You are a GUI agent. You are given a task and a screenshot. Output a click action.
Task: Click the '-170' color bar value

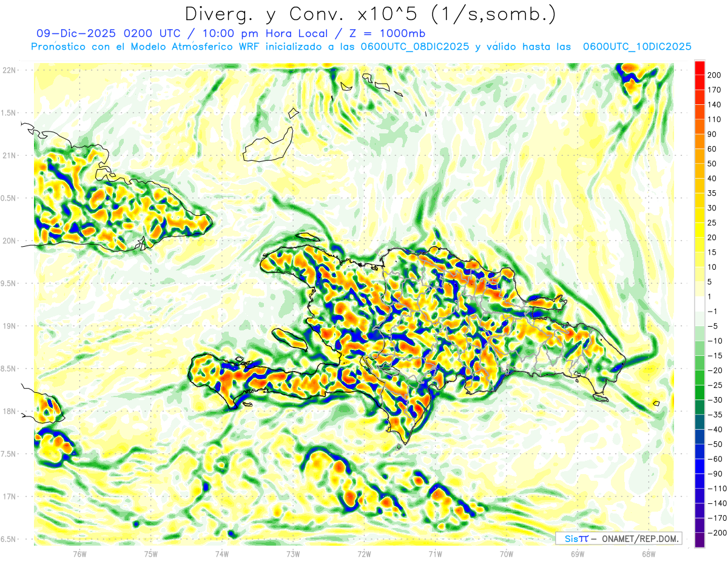point(716,518)
